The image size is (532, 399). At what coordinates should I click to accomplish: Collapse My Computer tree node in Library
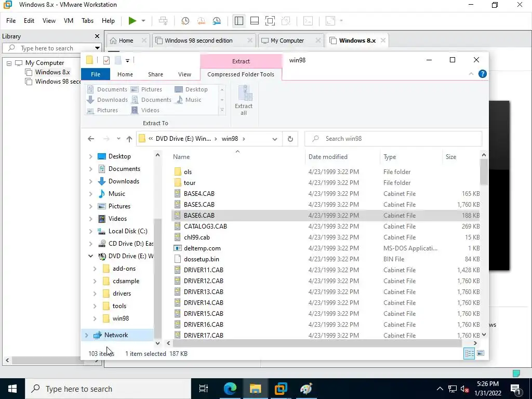(9, 63)
